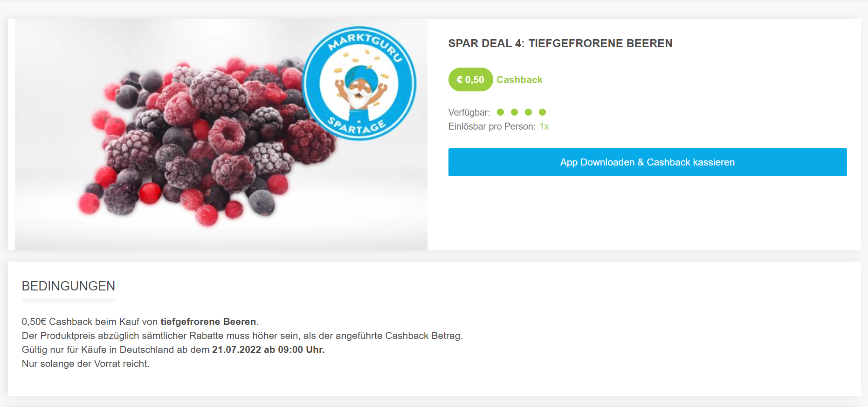Click the BEDINGUNGEN section heading
The image size is (868, 407).
tap(69, 286)
